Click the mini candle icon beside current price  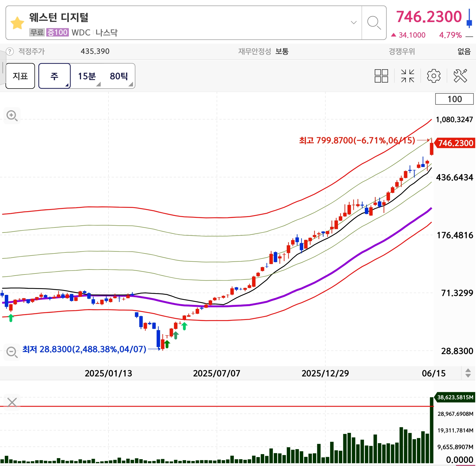point(469,18)
